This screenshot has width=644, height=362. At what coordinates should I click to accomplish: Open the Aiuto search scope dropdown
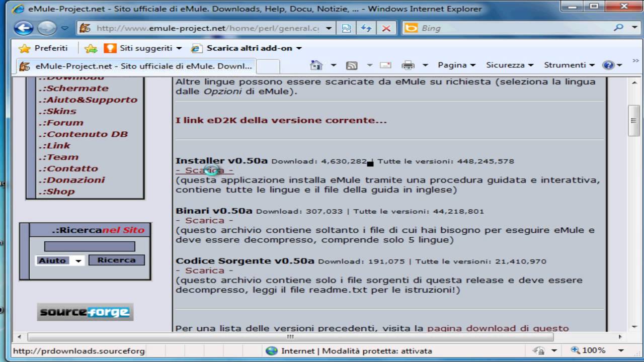tap(60, 260)
